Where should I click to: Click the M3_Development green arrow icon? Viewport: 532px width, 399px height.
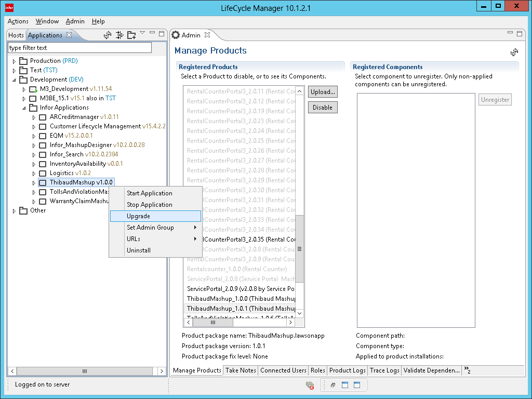coord(33,89)
